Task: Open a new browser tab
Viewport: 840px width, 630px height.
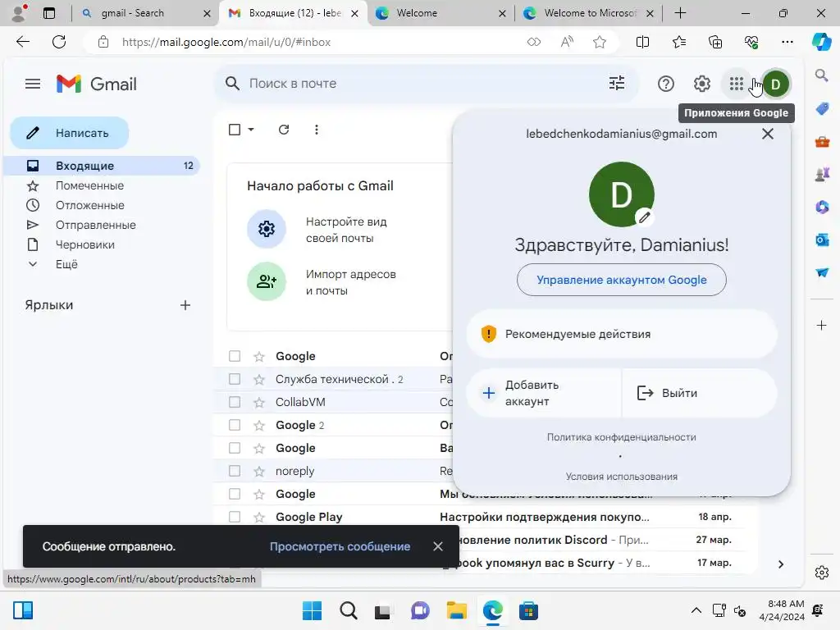Action: [680, 13]
